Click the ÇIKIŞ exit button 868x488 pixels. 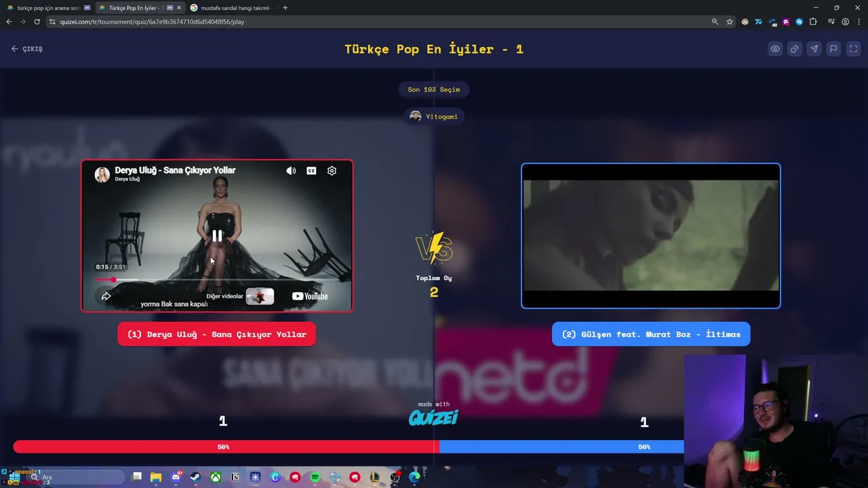click(x=27, y=49)
